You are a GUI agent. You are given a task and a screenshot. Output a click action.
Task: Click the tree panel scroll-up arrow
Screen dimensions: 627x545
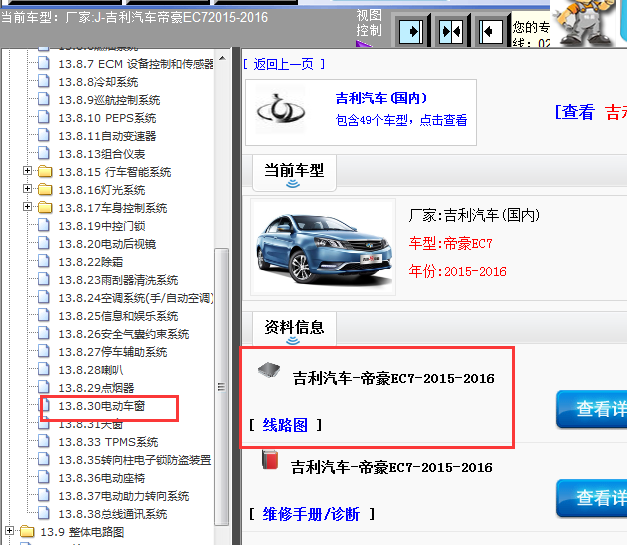[x=222, y=58]
